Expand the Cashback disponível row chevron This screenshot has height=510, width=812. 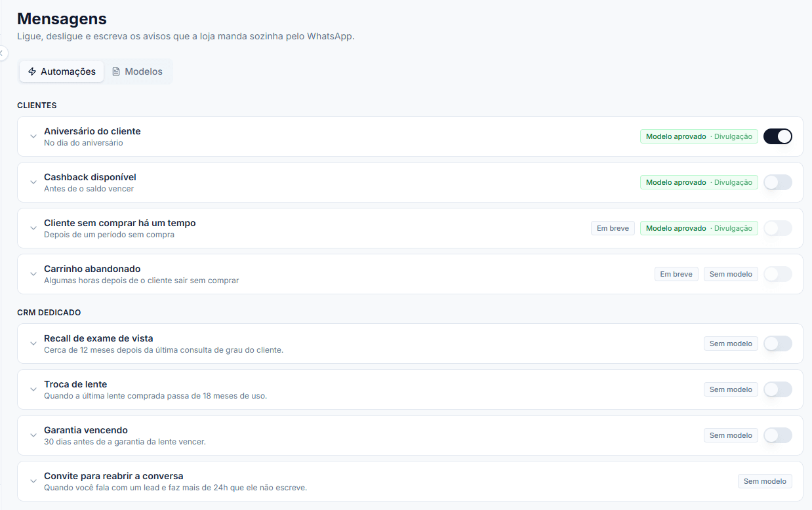coord(33,182)
